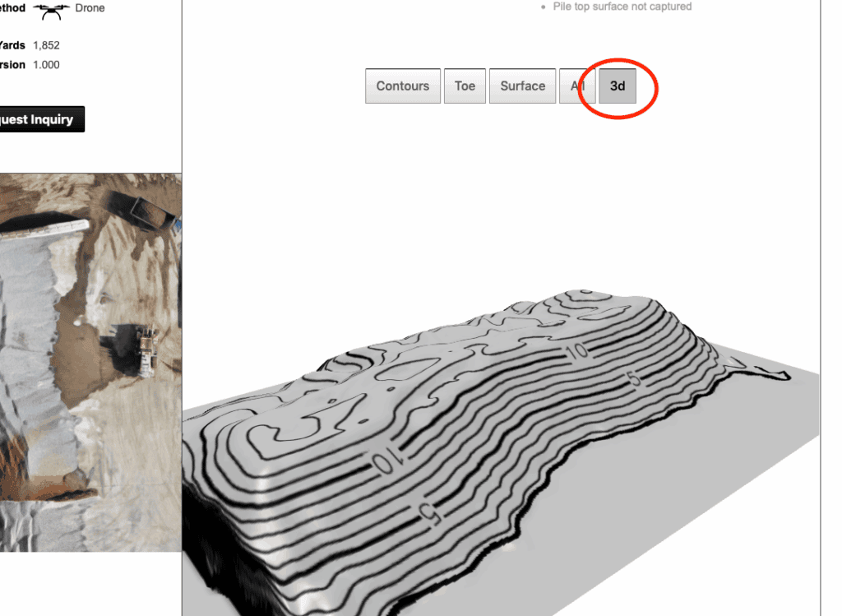Activate the 3d view button
This screenshot has height=616, width=842.
coord(618,86)
